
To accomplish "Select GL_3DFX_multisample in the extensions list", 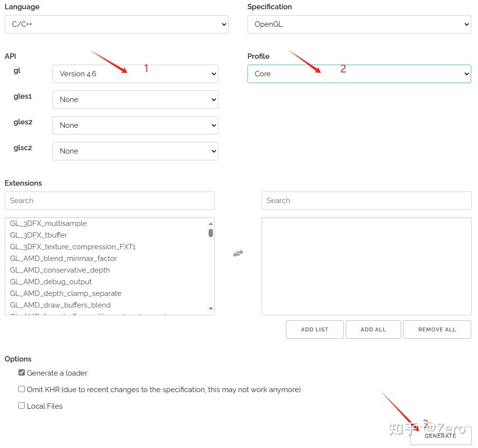I will tap(49, 224).
